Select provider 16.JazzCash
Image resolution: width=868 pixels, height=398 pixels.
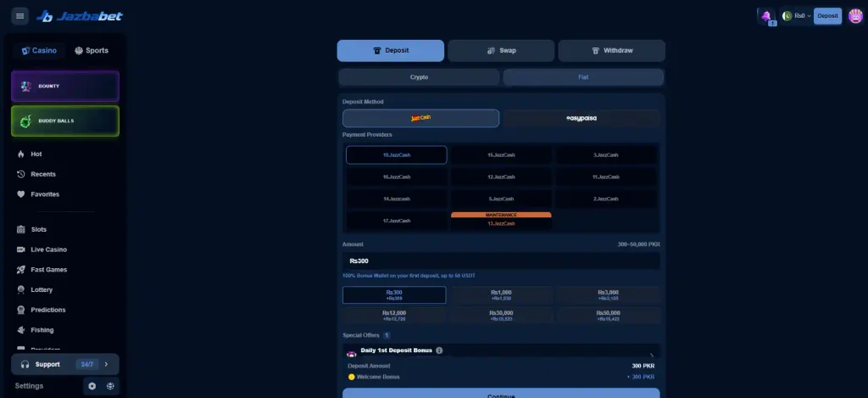[397, 177]
